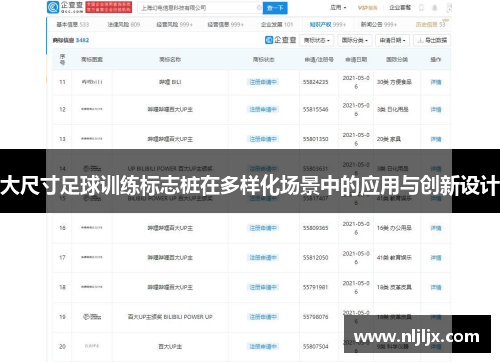The width and height of the screenshot is (500, 362).
Task: Open trademark image in row 13
Action: (92, 139)
